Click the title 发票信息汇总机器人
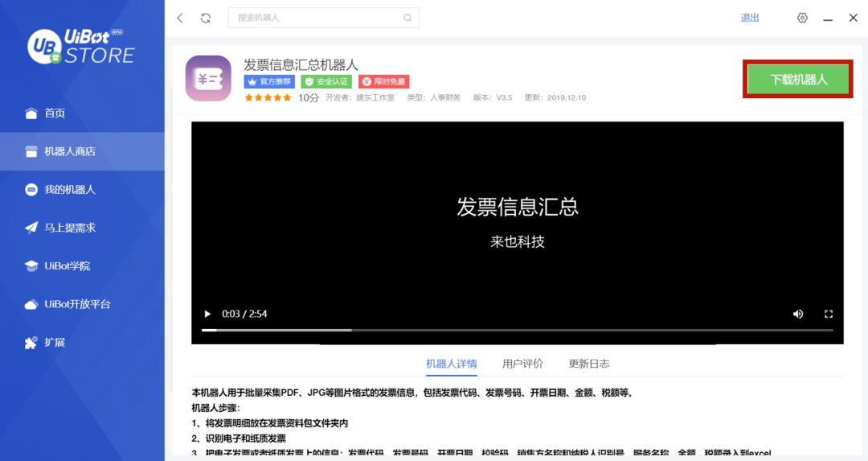 (x=301, y=65)
